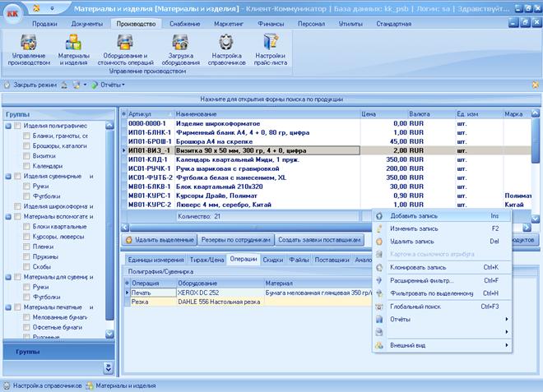Tick the Пленки group checkbox
This screenshot has height=392, width=543.
pyautogui.click(x=26, y=247)
